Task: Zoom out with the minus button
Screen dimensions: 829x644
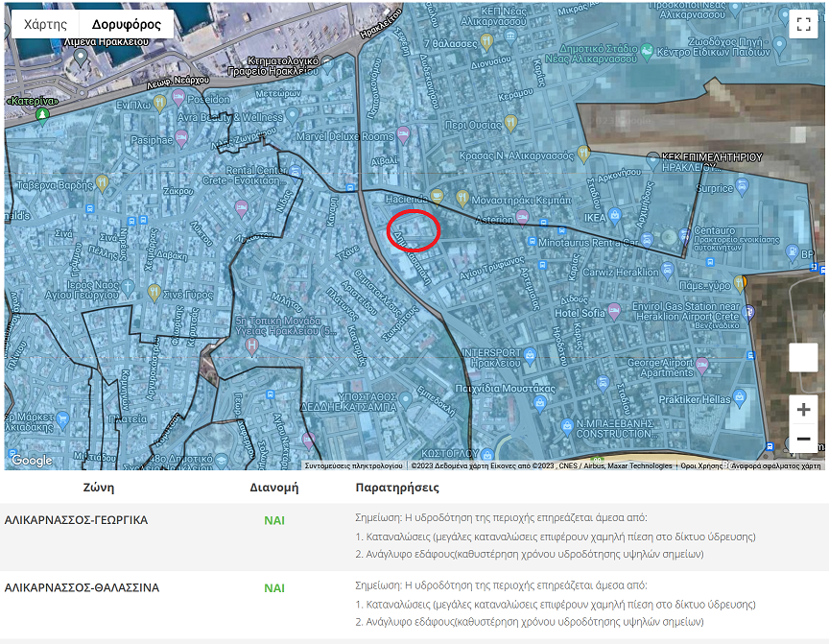Action: point(803,440)
